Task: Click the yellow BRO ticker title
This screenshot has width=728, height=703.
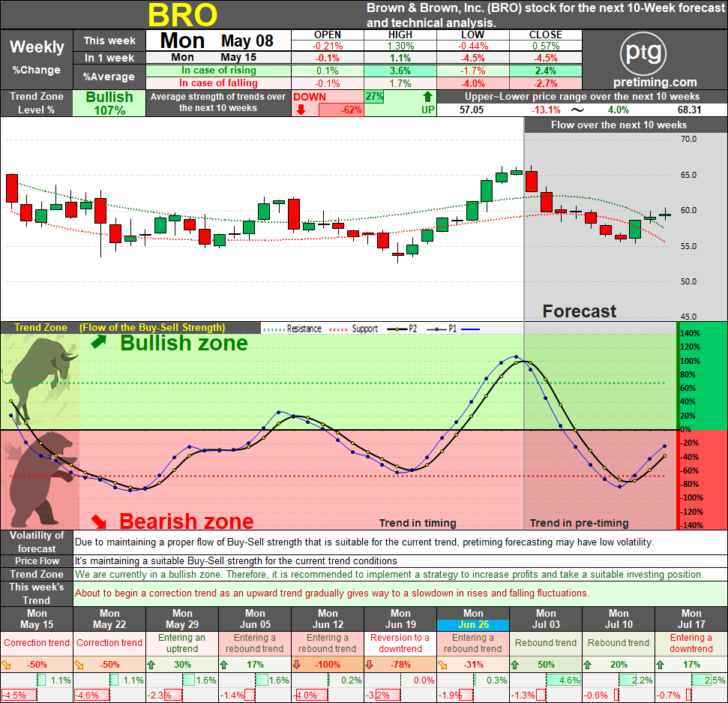Action: coord(182,15)
